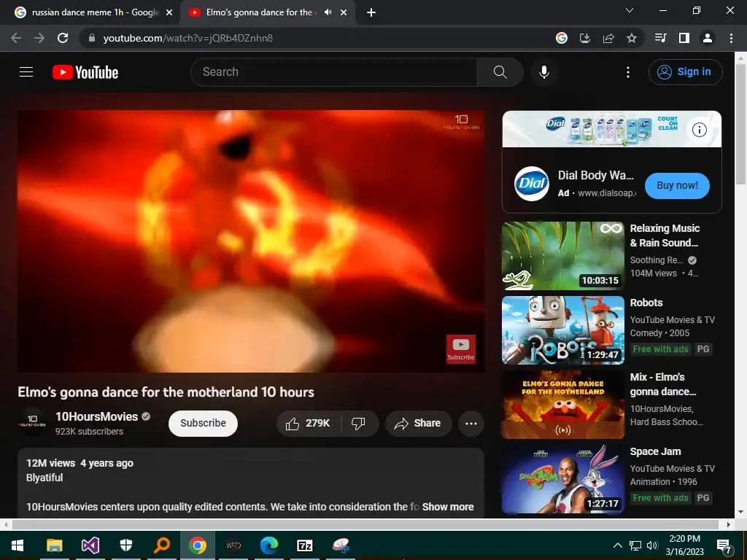Image resolution: width=747 pixels, height=560 pixels.
Task: Show hidden tray icons chevron
Action: (x=617, y=545)
